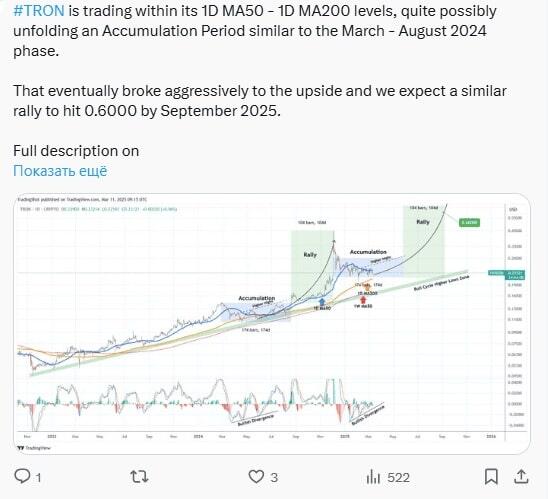Viewport: 548px width, 499px height.
Task: Click the like count 3
Action: 274,478
